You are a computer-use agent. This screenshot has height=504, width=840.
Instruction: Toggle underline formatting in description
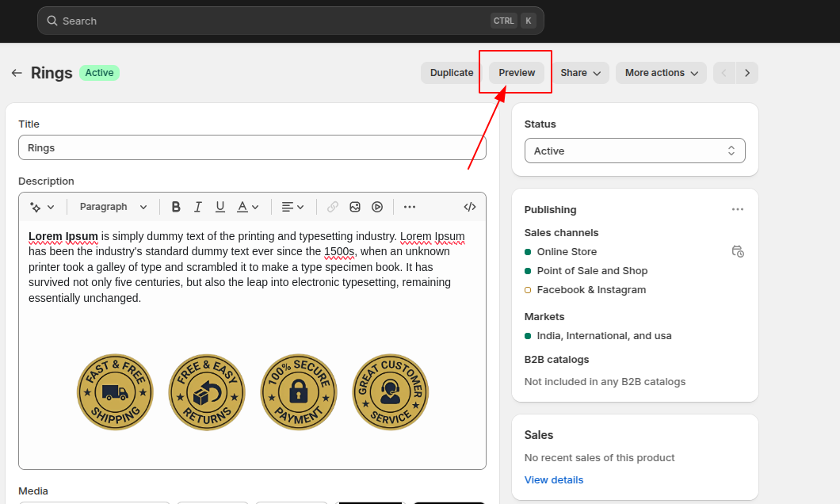220,207
